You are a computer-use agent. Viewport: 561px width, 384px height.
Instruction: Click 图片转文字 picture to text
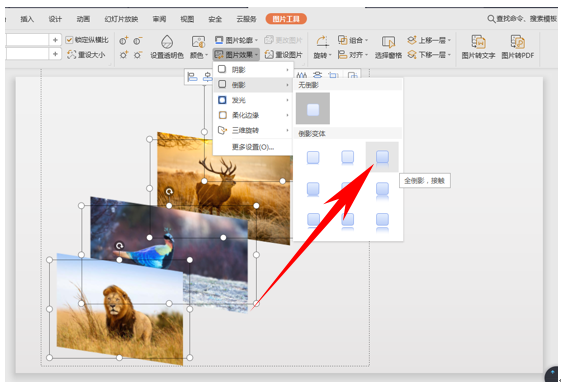click(x=478, y=47)
